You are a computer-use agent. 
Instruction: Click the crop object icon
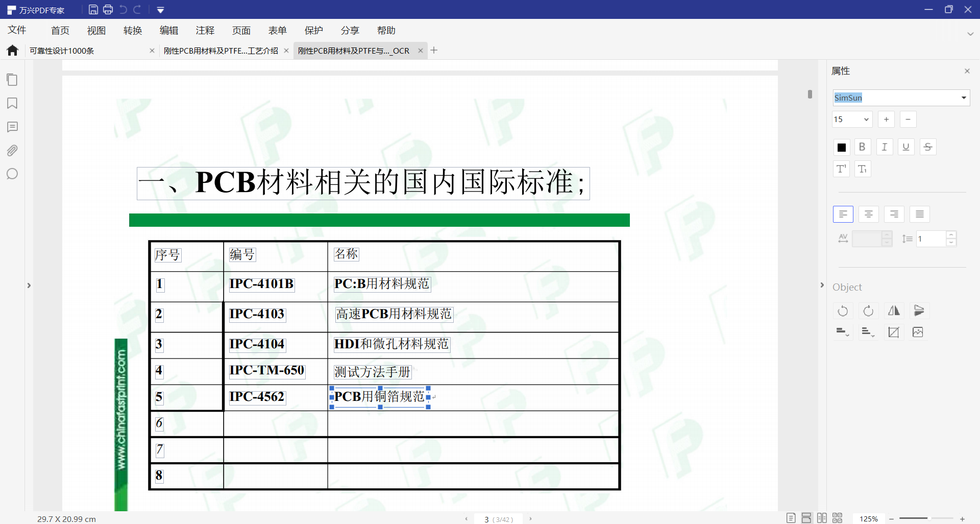click(893, 332)
